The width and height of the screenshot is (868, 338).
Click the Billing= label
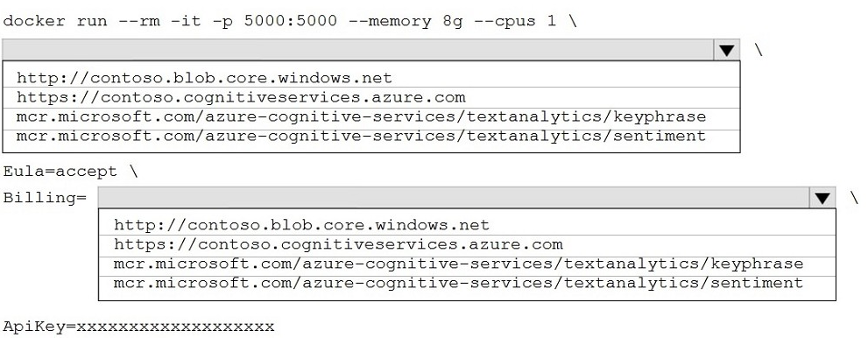tap(45, 198)
